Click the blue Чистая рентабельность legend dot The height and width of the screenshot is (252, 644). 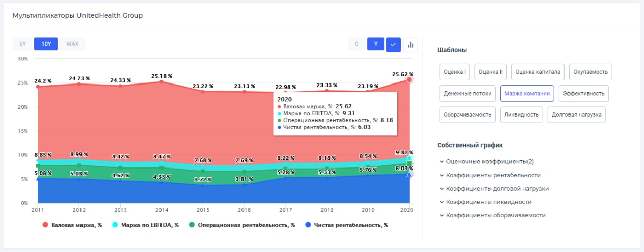coord(307,225)
